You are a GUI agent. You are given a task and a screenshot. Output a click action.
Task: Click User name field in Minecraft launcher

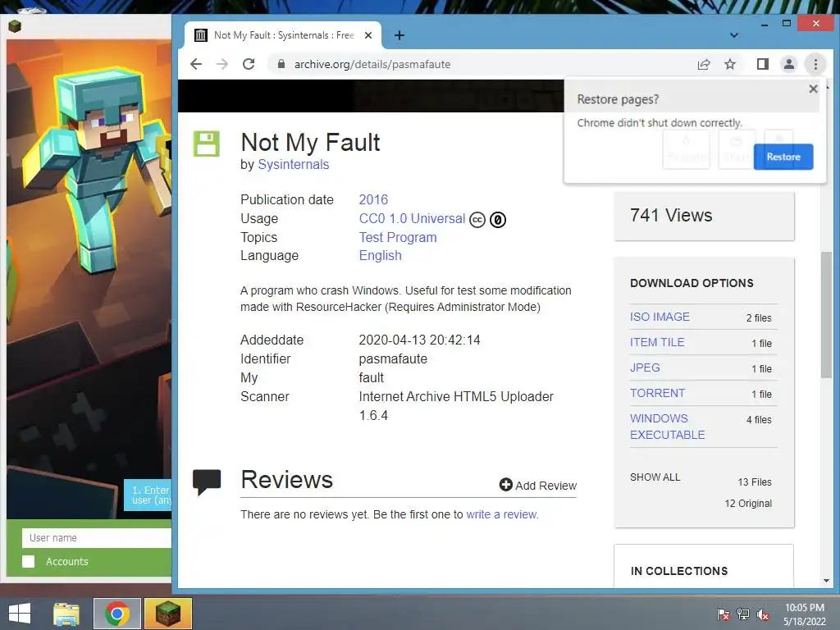(97, 538)
